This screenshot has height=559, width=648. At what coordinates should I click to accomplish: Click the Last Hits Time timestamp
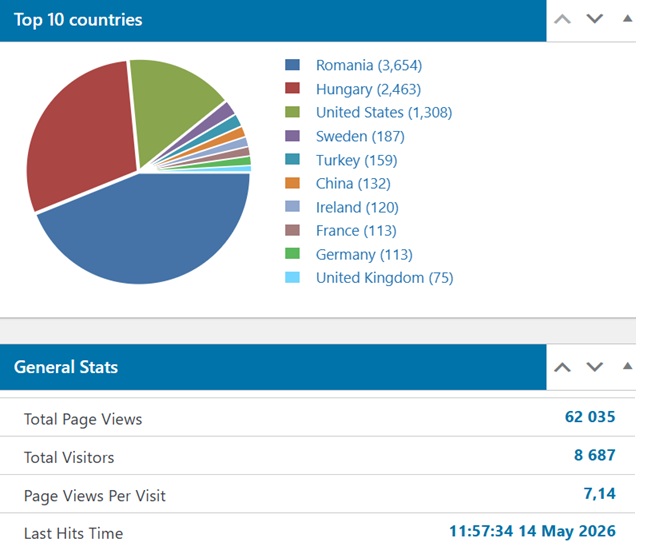coord(532,531)
